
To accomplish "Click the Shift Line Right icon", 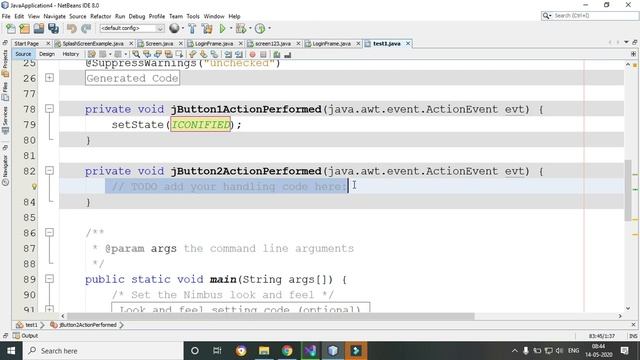I will coord(239,54).
